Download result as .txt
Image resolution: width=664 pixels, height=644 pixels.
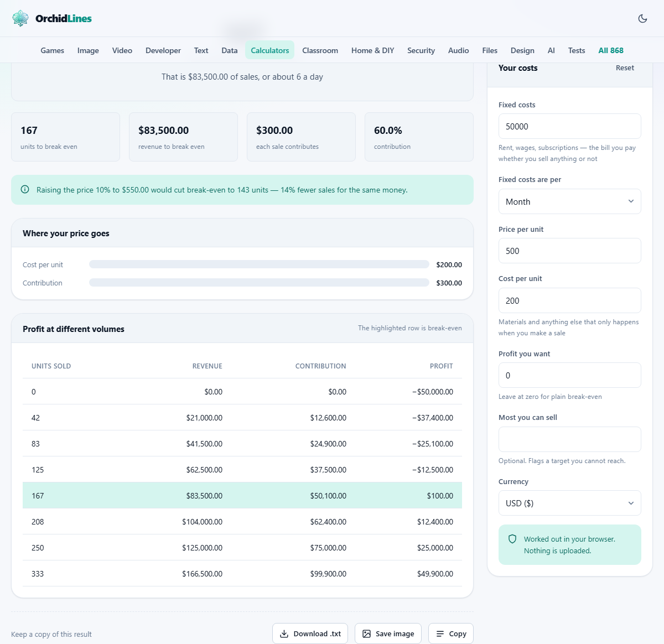310,634
